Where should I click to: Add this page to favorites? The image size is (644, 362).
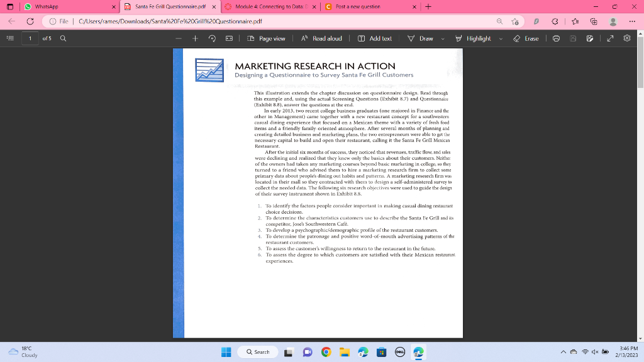515,21
